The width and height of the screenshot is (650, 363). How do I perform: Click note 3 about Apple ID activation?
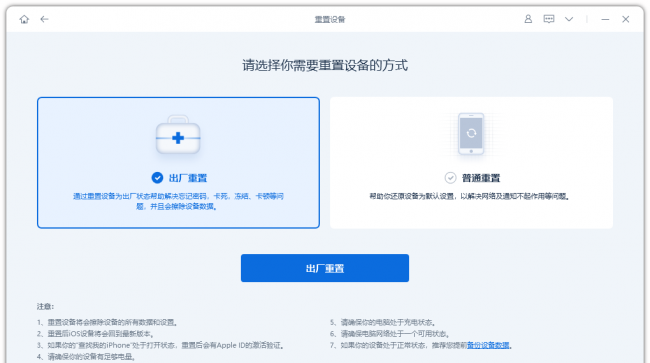point(160,345)
